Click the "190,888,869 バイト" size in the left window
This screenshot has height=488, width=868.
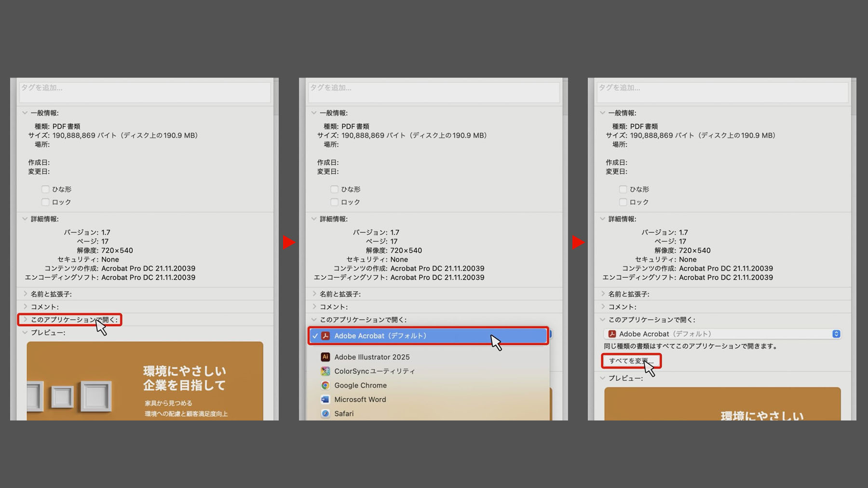[x=85, y=136]
